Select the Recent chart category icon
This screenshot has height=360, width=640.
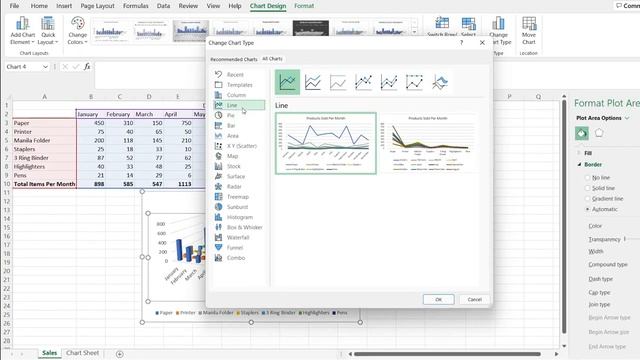click(x=218, y=74)
